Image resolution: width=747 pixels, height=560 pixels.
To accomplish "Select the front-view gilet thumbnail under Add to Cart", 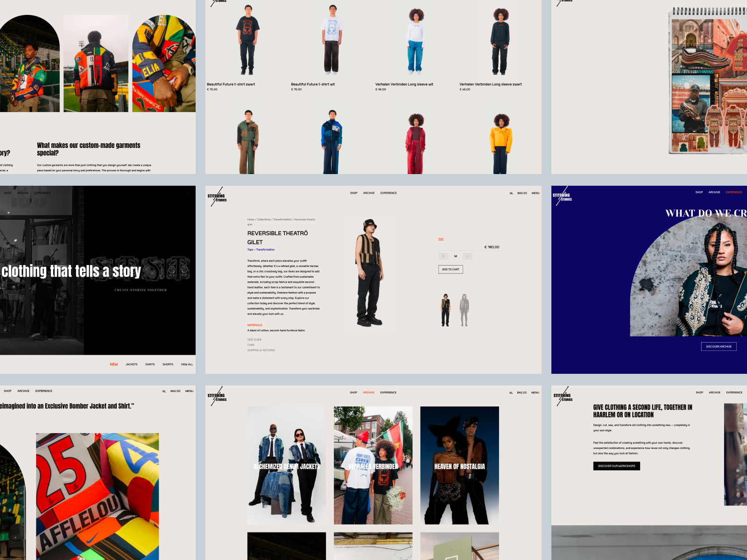I will 446,310.
